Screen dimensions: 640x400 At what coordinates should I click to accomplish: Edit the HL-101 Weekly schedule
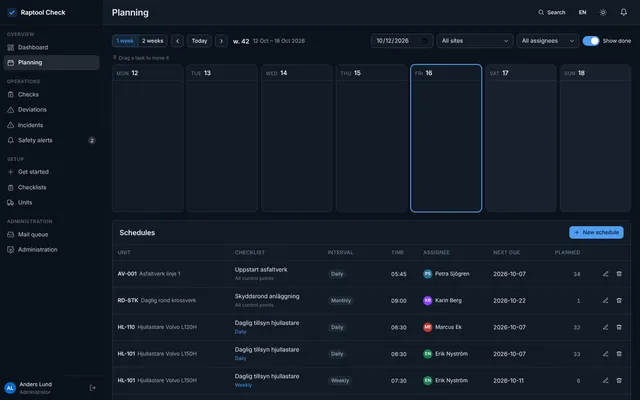pyautogui.click(x=605, y=380)
